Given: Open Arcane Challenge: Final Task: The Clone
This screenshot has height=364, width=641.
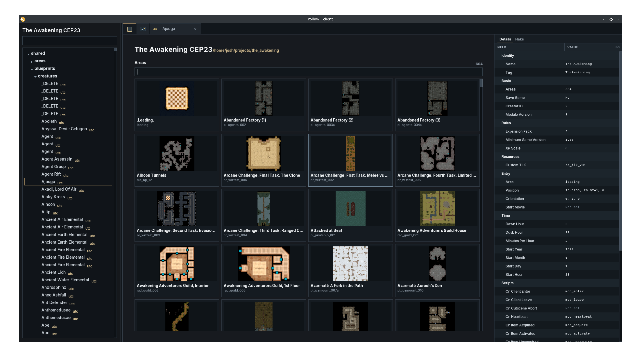Looking at the screenshot, I should [263, 160].
